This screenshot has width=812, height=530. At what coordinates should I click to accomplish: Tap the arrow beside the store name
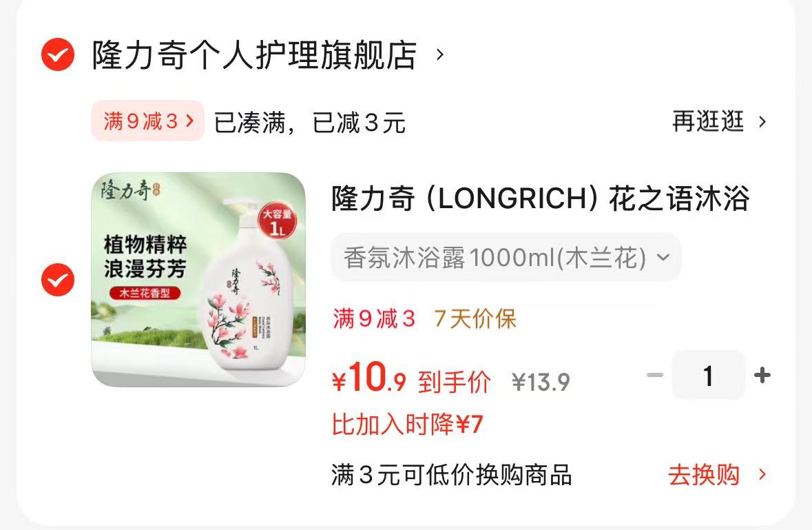coord(440,54)
